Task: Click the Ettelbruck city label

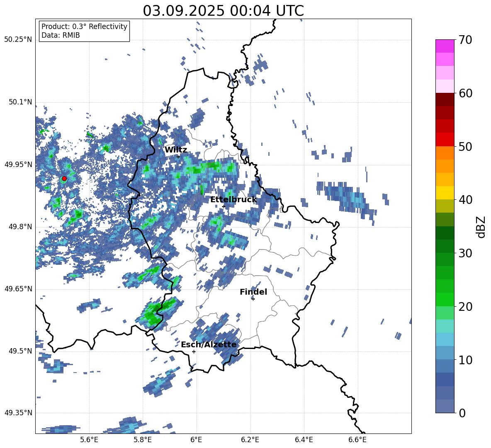Action: [233, 200]
